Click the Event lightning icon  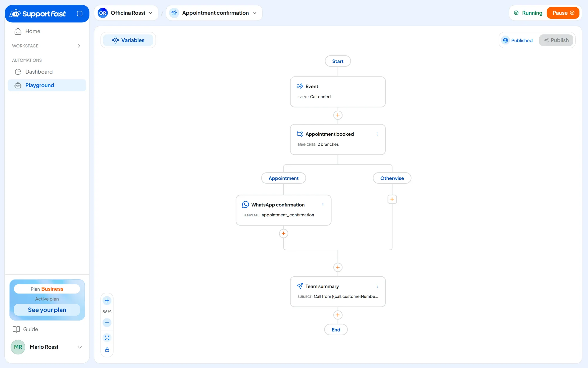(300, 86)
